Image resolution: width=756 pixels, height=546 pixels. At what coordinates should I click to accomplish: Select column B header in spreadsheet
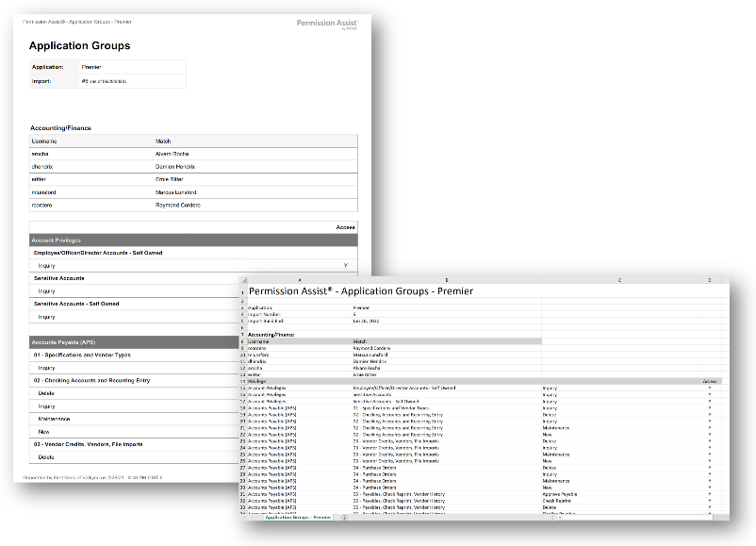point(446,279)
